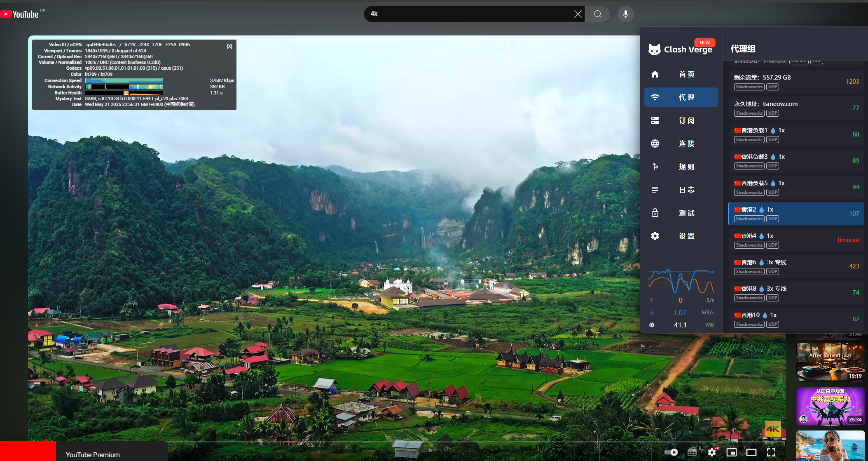Select proxy node 香港6 3x 专线
This screenshot has width=868, height=461.
point(796,266)
